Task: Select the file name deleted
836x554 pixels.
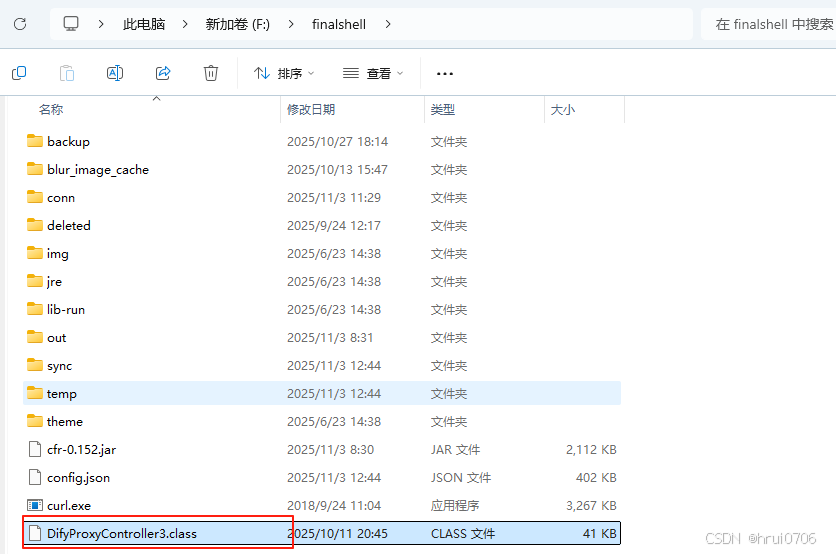Action: [x=69, y=226]
